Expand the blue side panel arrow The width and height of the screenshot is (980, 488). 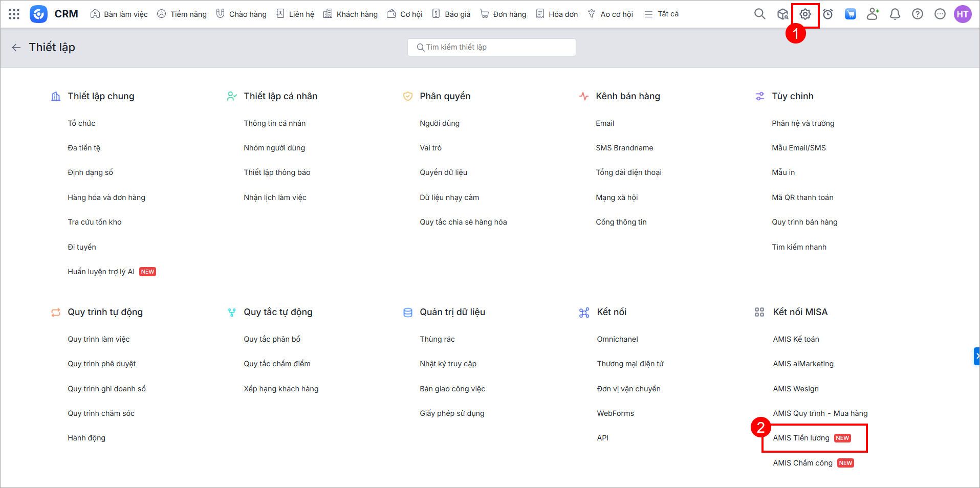[x=976, y=356]
